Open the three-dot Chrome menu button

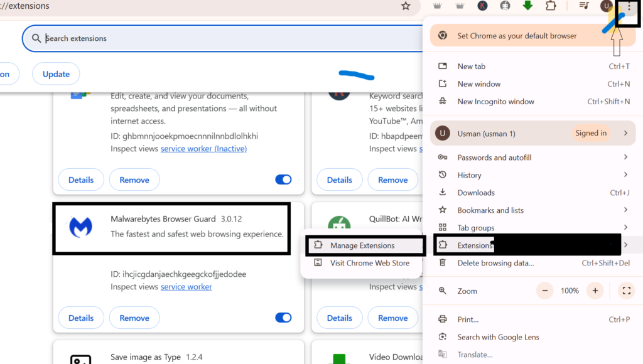click(629, 6)
